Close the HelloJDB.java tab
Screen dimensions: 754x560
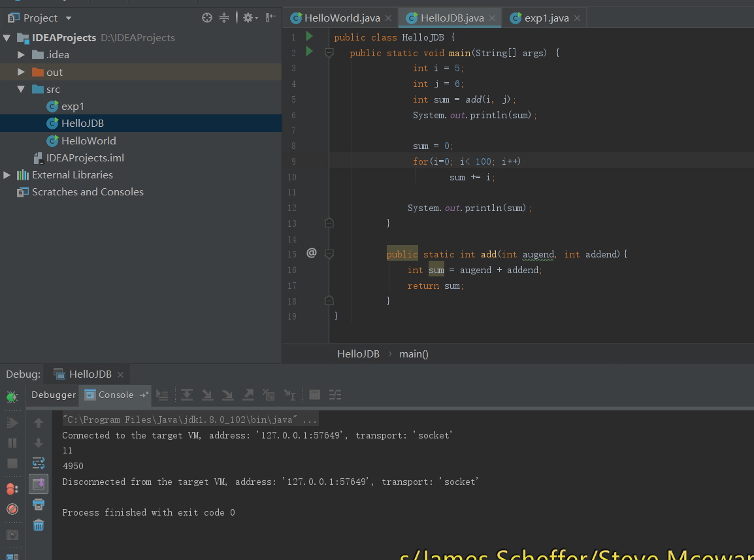pyautogui.click(x=493, y=18)
